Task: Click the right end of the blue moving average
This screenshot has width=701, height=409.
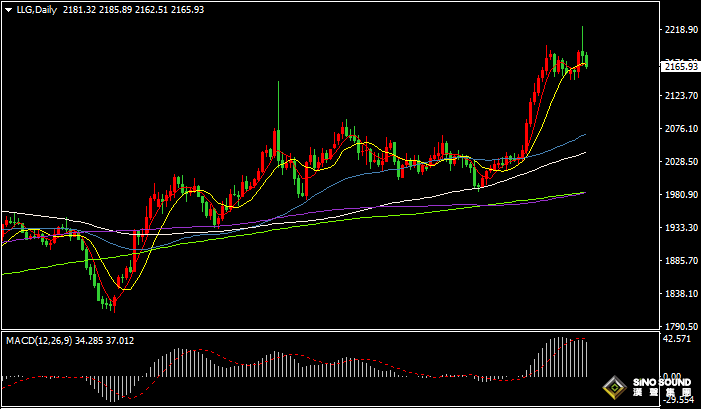Action: coord(584,134)
